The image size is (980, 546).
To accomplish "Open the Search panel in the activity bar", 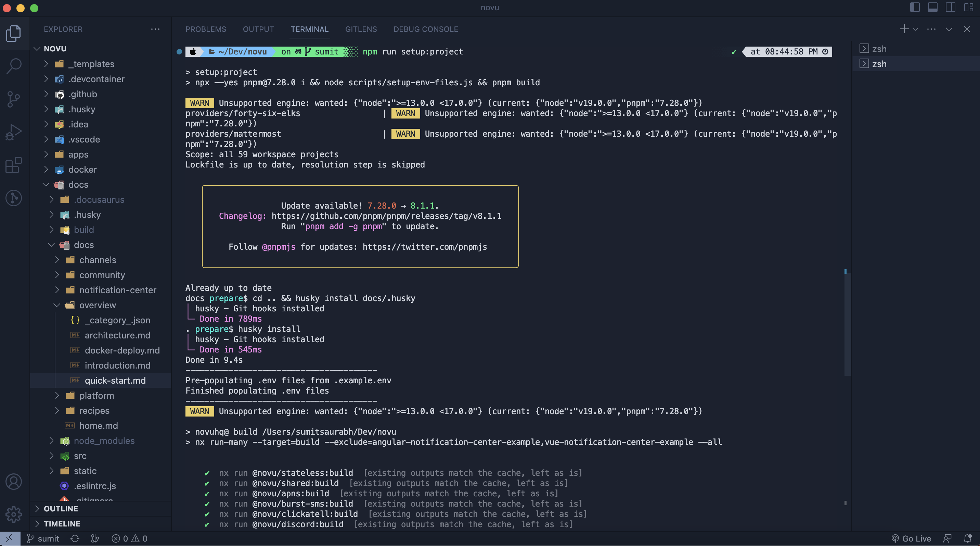I will [14, 65].
